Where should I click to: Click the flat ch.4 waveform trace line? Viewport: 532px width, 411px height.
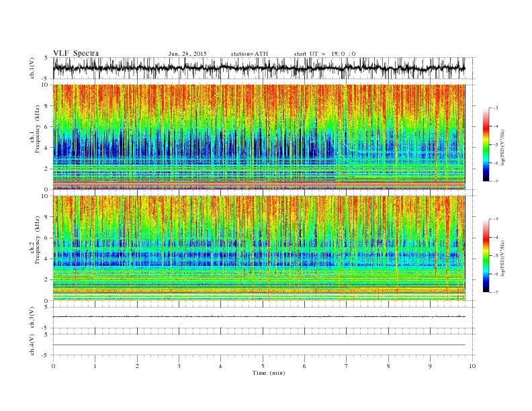pos(259,345)
